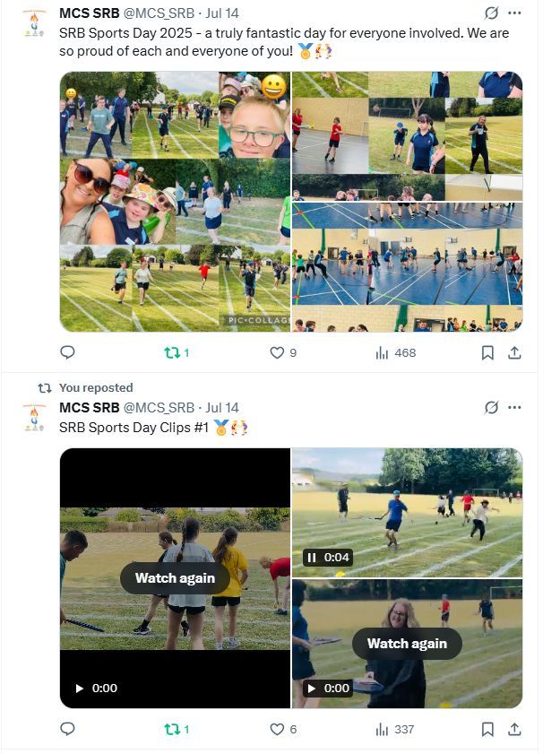This screenshot has height=754, width=560.
Task: Click Watch again on the left video
Action: click(x=175, y=577)
